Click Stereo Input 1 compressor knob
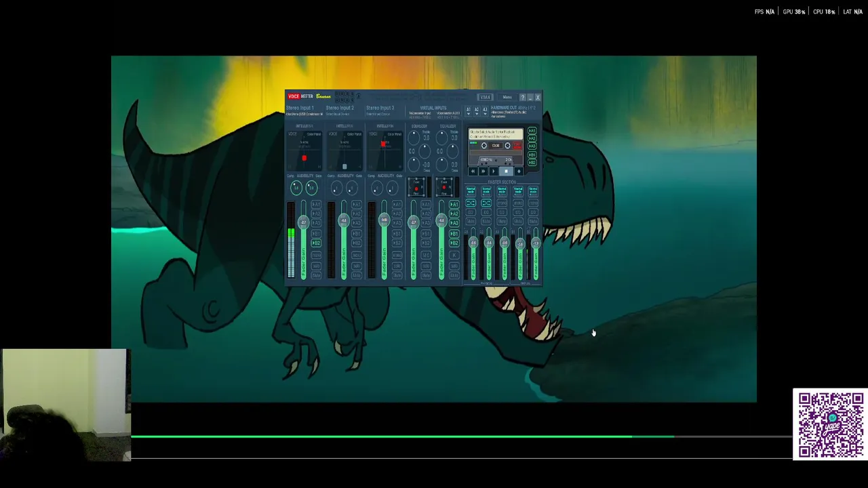Image resolution: width=868 pixels, height=488 pixels. (296, 188)
